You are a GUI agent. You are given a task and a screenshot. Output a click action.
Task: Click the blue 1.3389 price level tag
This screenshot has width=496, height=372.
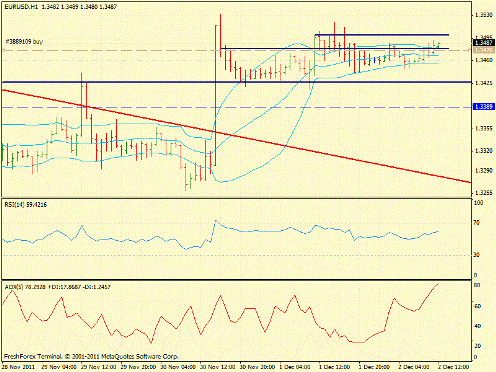[484, 107]
